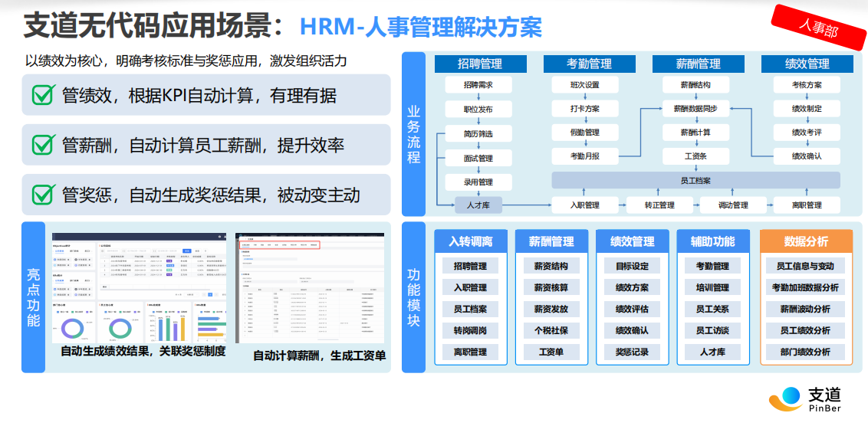The image size is (868, 426).
Task: Click the 目标设定 item
Action: (632, 266)
